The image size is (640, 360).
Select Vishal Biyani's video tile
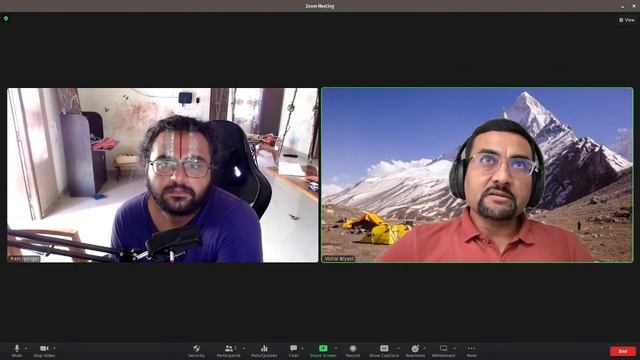[x=477, y=175]
